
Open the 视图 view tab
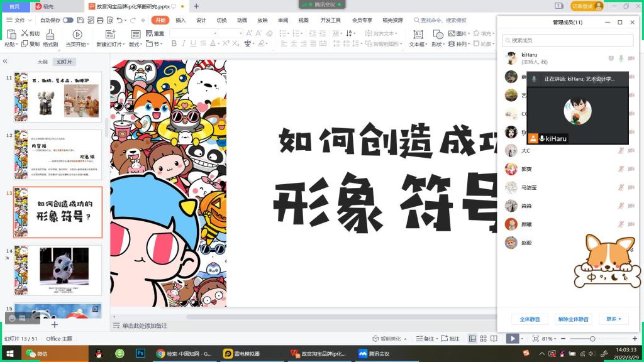(x=304, y=20)
